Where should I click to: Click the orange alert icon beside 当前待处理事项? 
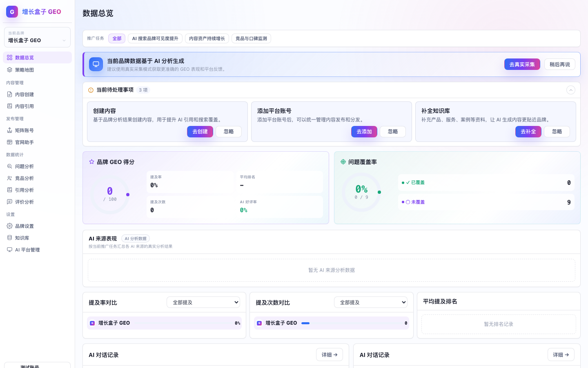click(x=91, y=90)
